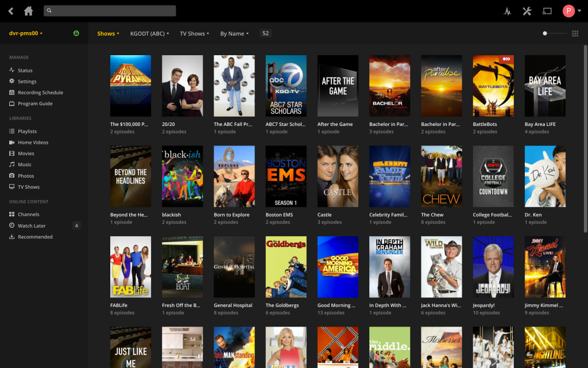Click the recording badge on BattleBots poster
The image size is (588, 368).
coord(506,59)
